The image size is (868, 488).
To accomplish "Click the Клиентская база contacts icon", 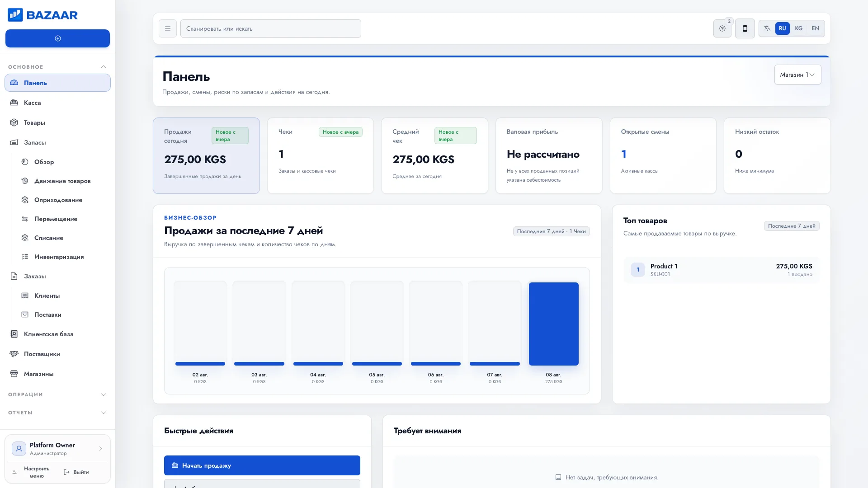I will pos(14,334).
